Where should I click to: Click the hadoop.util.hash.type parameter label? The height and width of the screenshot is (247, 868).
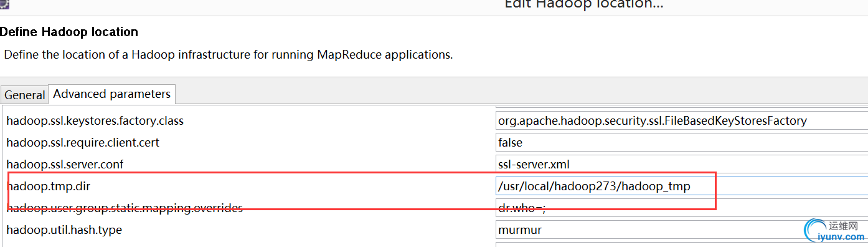click(64, 230)
